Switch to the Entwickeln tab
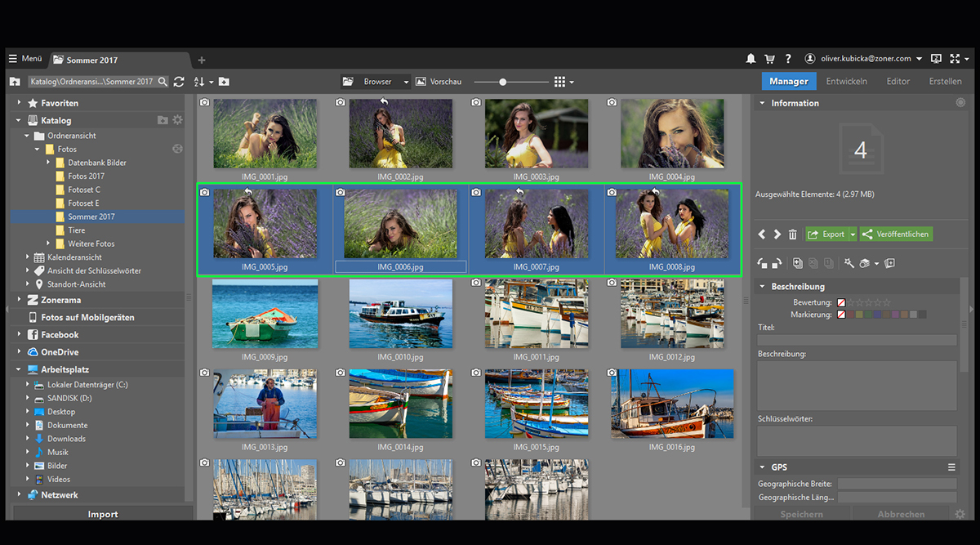This screenshot has height=545, width=980. tap(847, 81)
